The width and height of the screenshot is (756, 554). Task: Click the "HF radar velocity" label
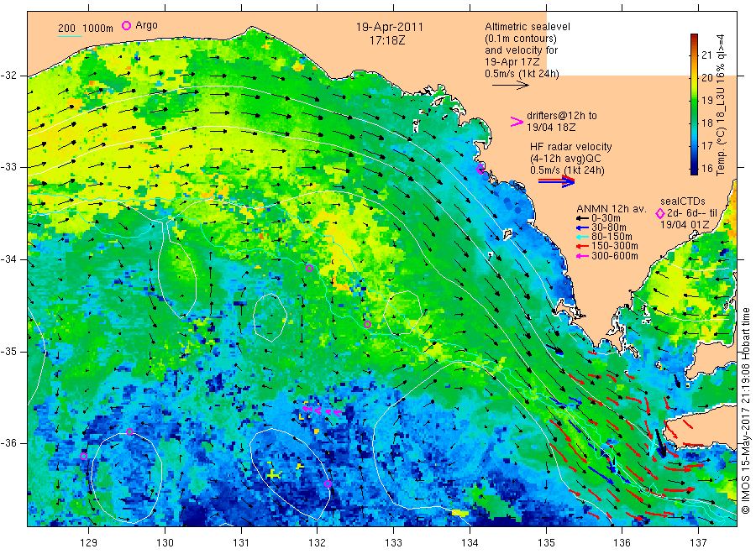(x=570, y=147)
